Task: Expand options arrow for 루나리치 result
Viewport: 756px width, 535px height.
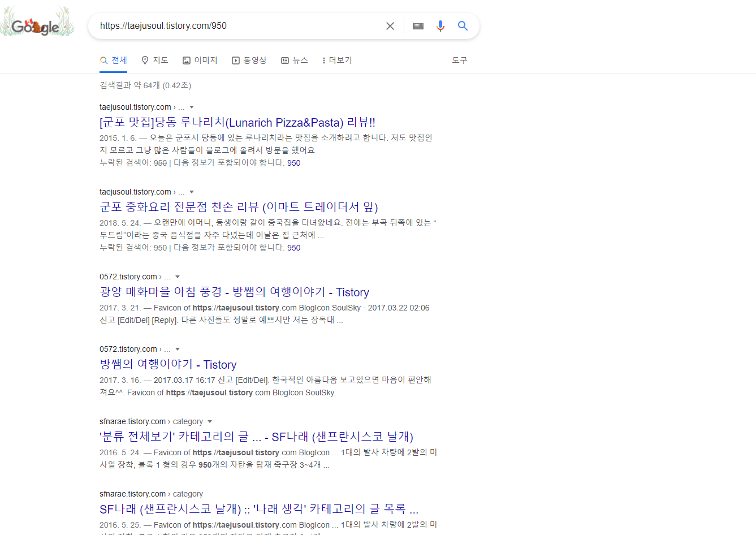Action: [192, 107]
